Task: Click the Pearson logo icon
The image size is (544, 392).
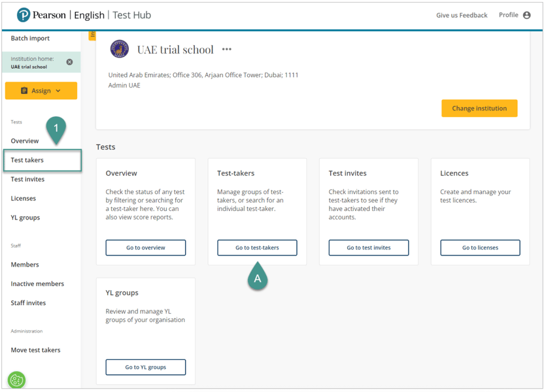Action: click(24, 15)
